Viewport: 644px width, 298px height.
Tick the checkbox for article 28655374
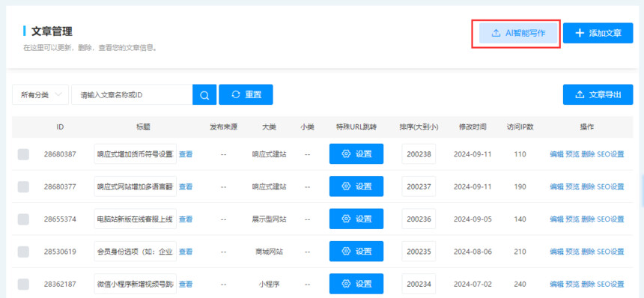(x=23, y=219)
